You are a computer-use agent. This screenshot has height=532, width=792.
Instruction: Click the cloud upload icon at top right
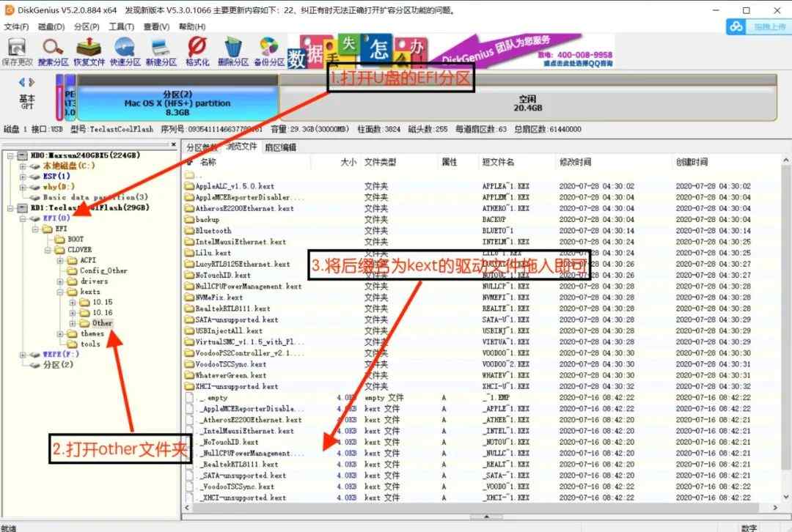[x=736, y=27]
